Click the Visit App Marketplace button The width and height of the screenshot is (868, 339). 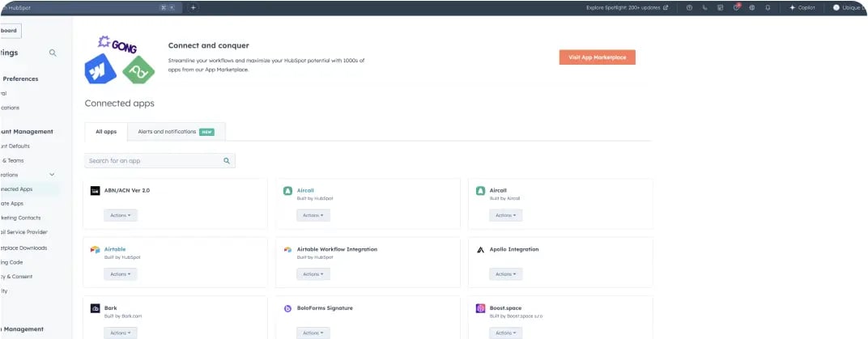[597, 57]
